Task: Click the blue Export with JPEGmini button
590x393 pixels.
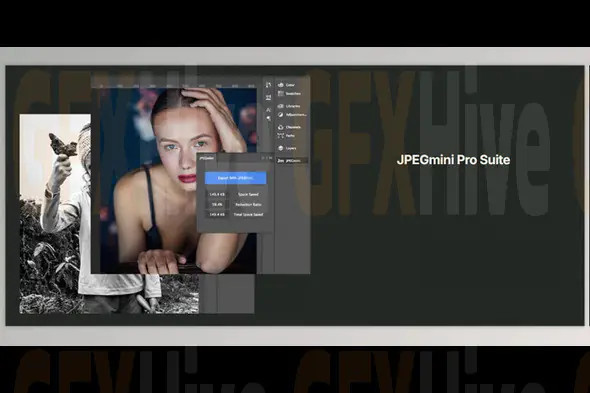Action: (x=236, y=178)
